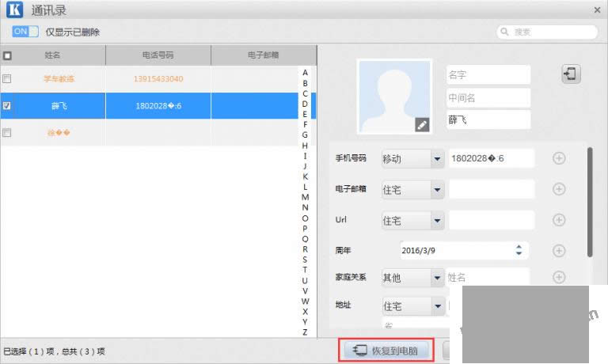Click the 恢复到电脑 restore button
608x364 pixels.
coord(386,350)
